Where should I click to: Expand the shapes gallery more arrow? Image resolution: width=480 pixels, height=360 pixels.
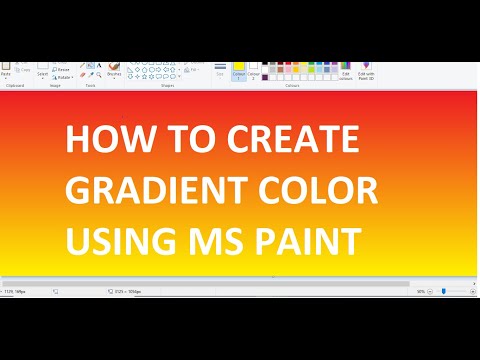tap(179, 77)
